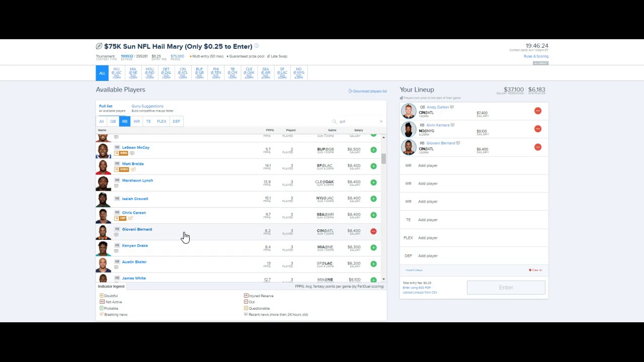Image resolution: width=644 pixels, height=362 pixels.
Task: Open Andy Dalton news icon in lineup
Action: tap(452, 107)
